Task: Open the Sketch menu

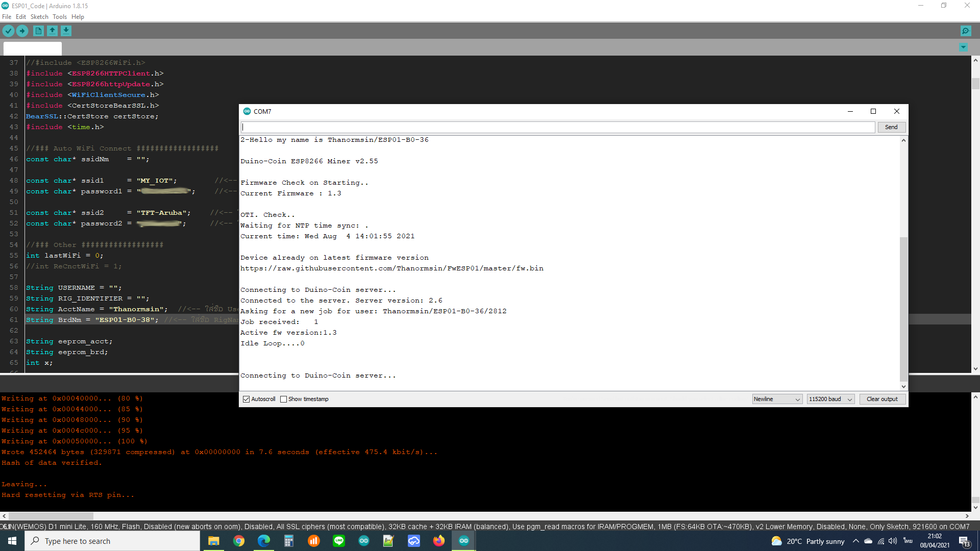Action: click(x=39, y=17)
